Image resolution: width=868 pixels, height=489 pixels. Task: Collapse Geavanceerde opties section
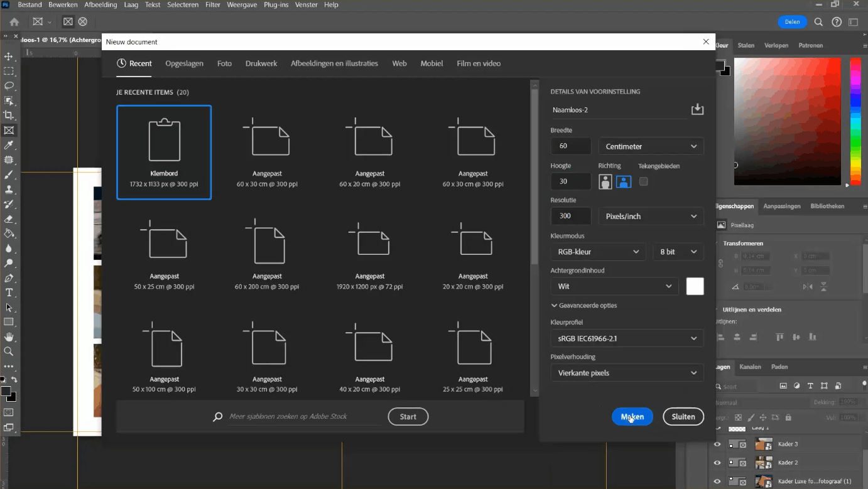click(x=584, y=306)
